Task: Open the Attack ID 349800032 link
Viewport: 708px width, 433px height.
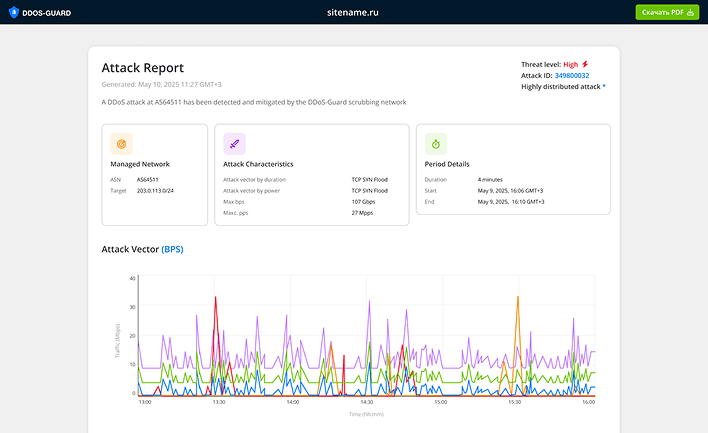Action: click(x=572, y=75)
